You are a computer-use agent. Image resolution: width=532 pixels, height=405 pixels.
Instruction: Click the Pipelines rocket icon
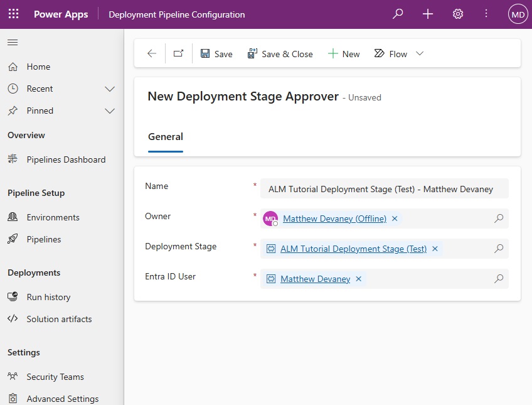13,239
